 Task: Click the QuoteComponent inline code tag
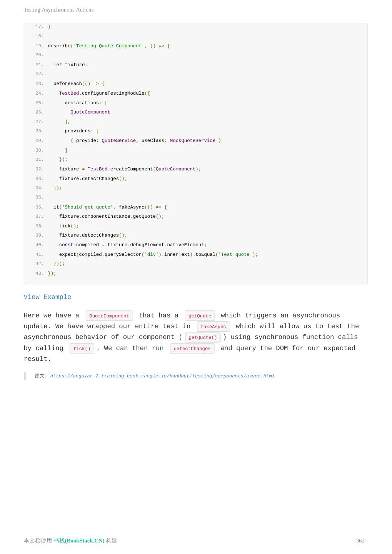coord(109,316)
